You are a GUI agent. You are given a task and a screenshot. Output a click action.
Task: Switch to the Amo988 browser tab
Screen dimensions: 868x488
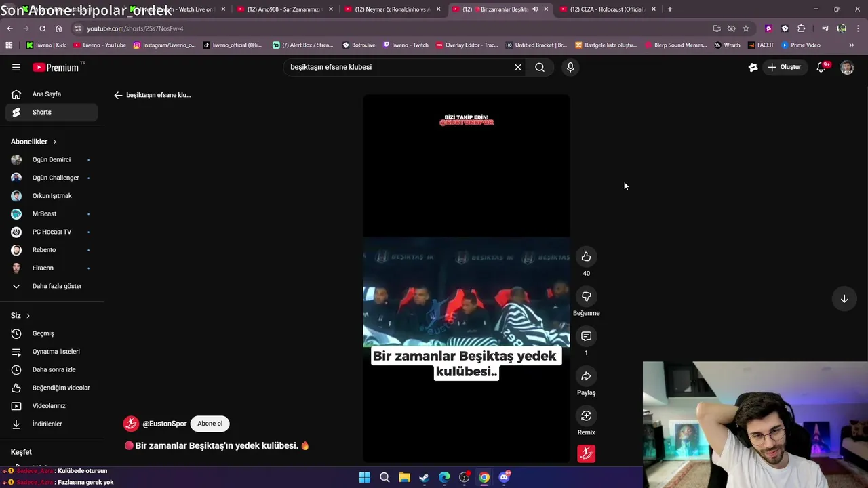(x=285, y=9)
